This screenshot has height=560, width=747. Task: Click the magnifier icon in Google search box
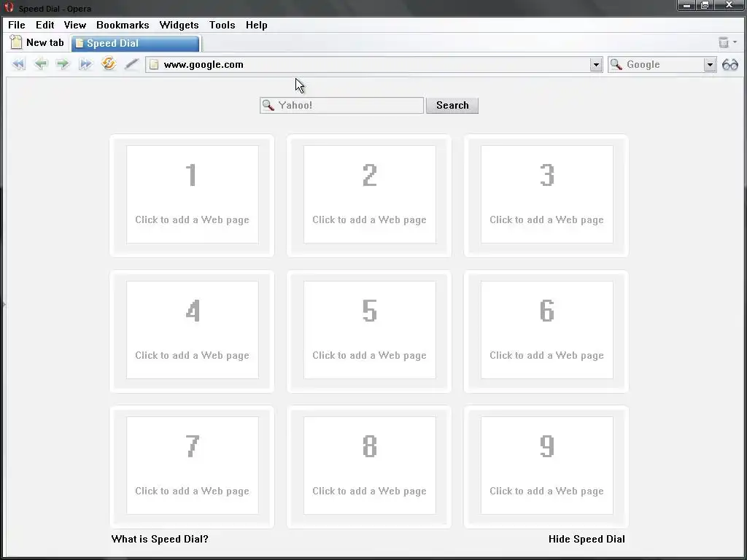[x=616, y=64]
